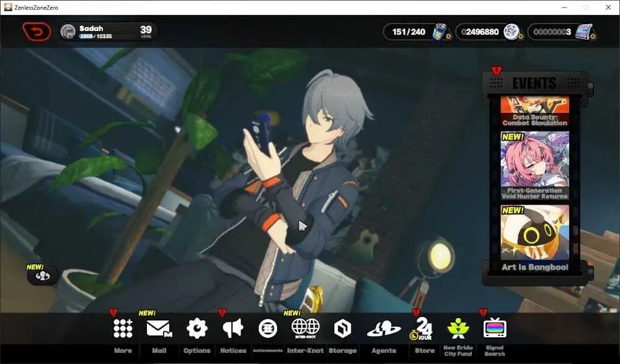Add Dennies with plus next to 2496880
Viewport: 620px width, 364px height.
520,37
